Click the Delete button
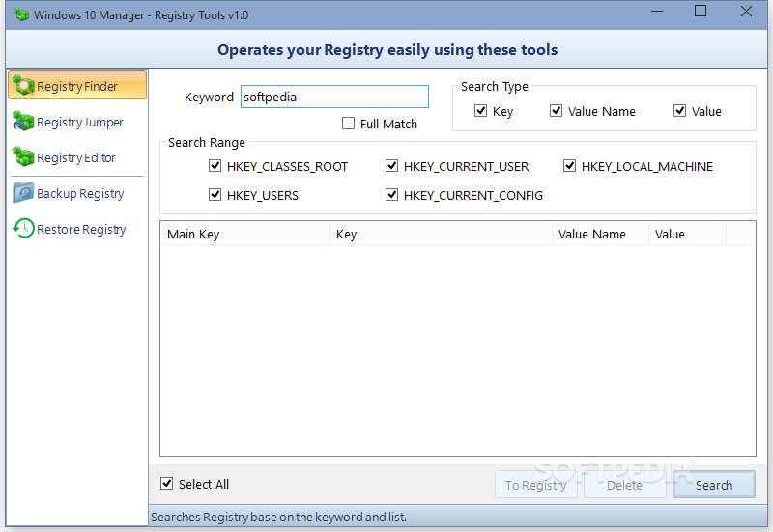The width and height of the screenshot is (773, 532). (x=624, y=485)
